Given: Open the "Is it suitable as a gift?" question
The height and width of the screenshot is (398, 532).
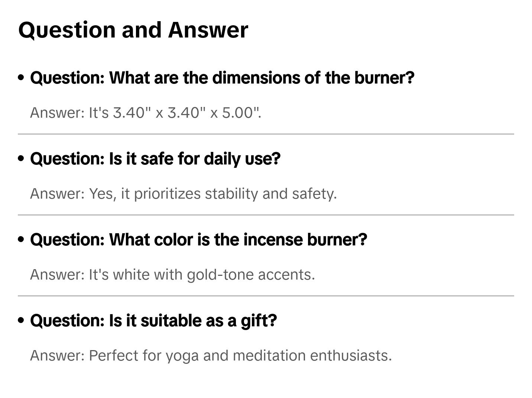Looking at the screenshot, I should pyautogui.click(x=153, y=320).
